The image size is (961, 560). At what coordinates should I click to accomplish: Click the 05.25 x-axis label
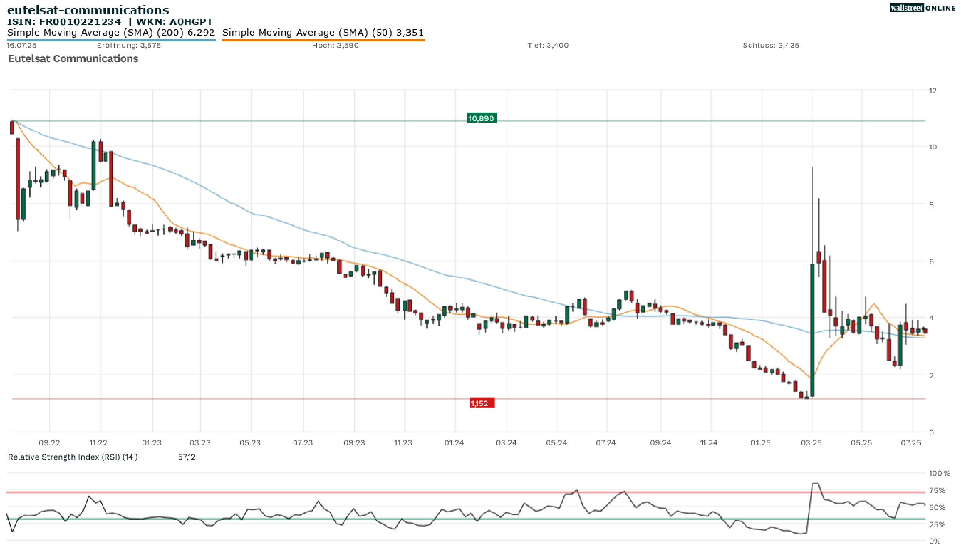861,443
